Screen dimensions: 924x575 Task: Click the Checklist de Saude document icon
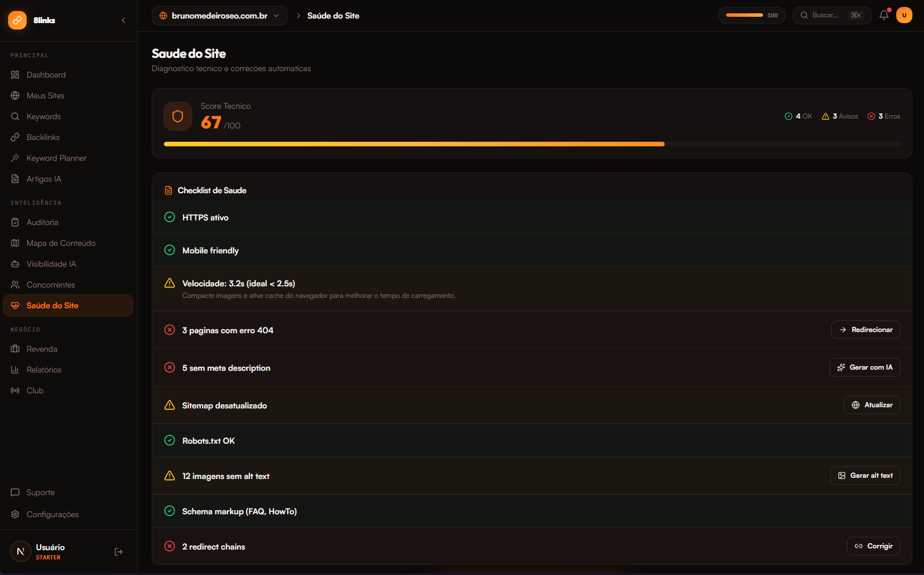[168, 190]
